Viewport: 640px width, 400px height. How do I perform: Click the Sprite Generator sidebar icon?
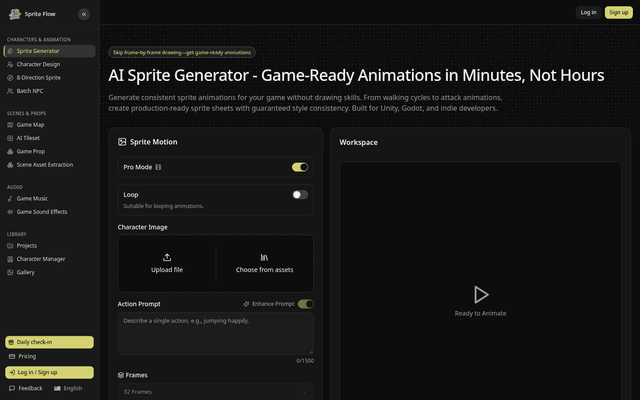click(x=10, y=51)
